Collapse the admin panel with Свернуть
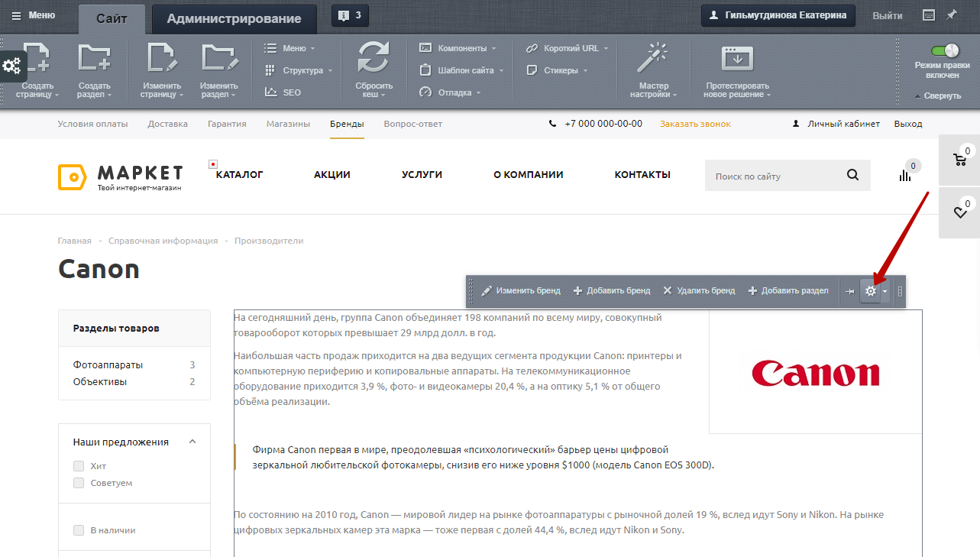Image resolution: width=980 pixels, height=557 pixels. tap(938, 96)
